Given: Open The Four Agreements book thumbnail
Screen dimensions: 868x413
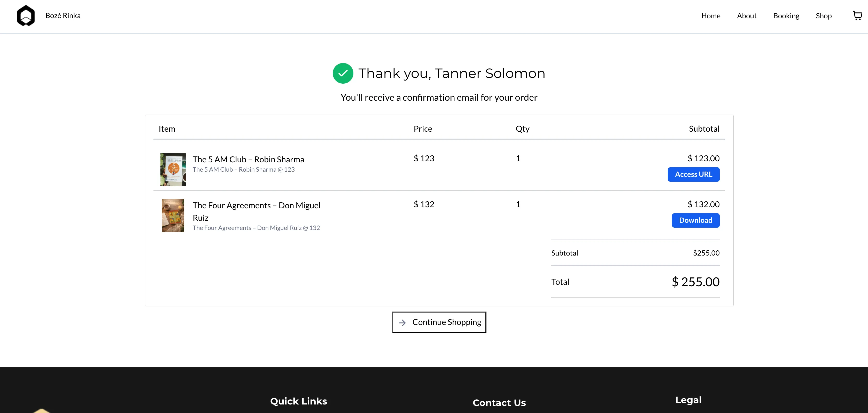Looking at the screenshot, I should click(x=173, y=216).
